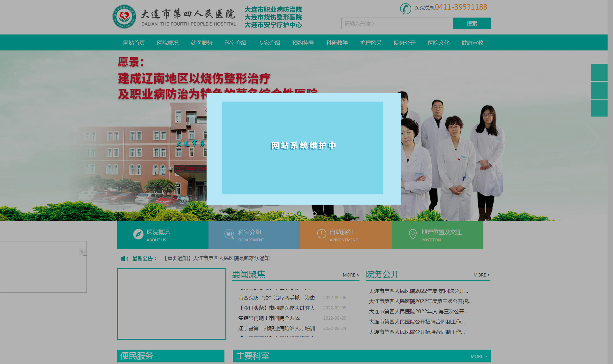Click the compass icon on 医院概况 tile
This screenshot has height=364, width=613.
click(x=138, y=234)
